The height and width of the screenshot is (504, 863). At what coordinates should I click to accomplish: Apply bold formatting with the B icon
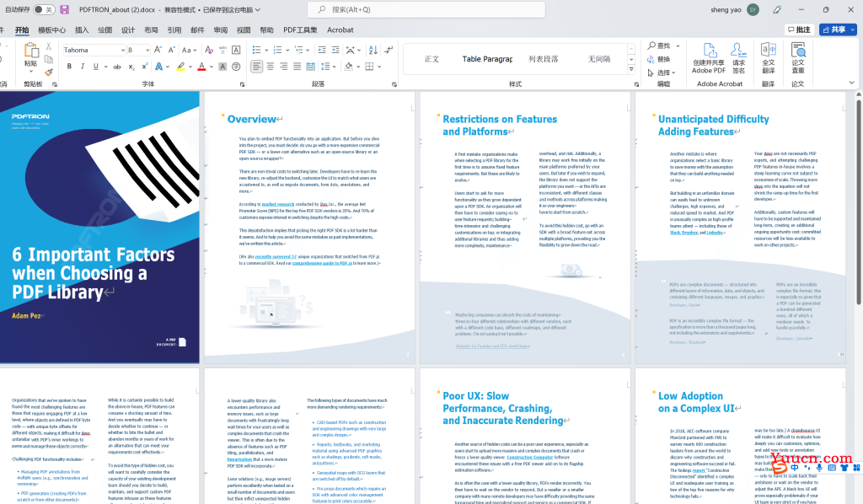(x=69, y=67)
